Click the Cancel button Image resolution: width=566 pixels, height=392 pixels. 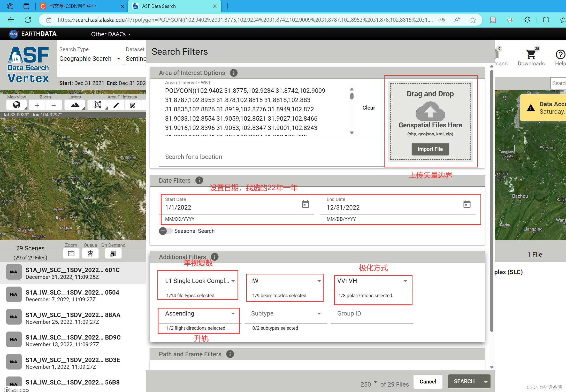[x=428, y=382]
